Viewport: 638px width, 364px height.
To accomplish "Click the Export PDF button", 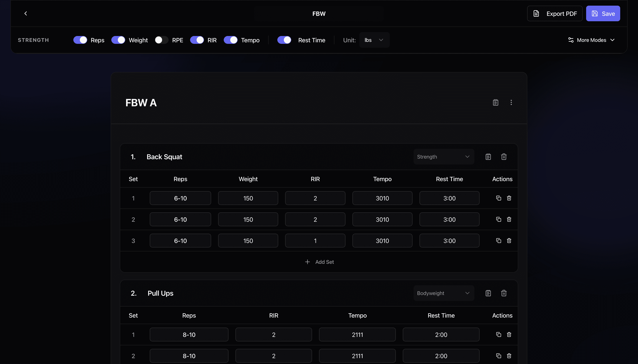I will pos(555,13).
